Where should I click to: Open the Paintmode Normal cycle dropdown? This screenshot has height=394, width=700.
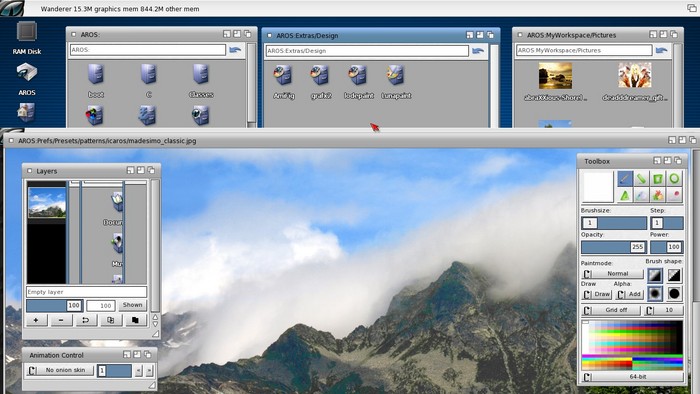point(612,274)
